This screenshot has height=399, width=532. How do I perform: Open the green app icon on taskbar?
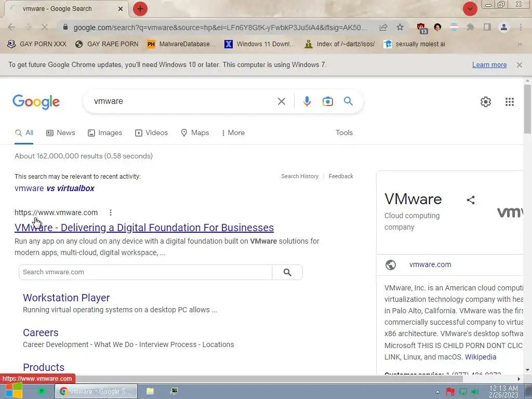(42, 391)
